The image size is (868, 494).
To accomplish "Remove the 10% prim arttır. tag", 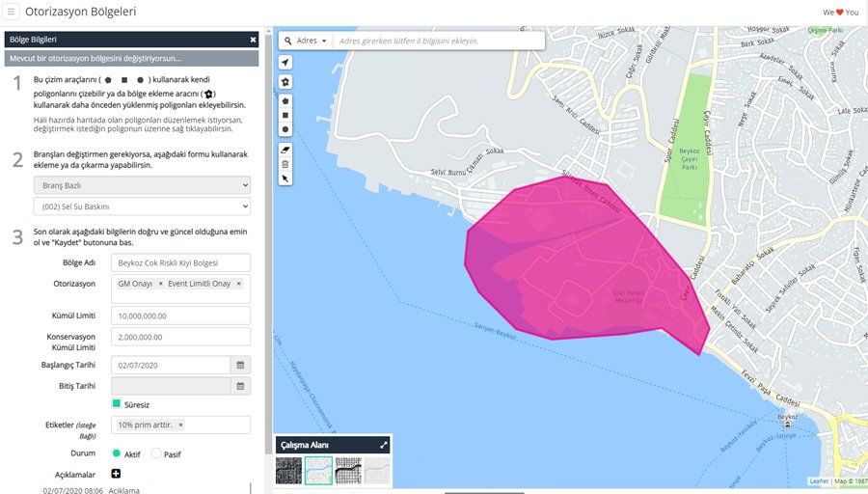I will click(x=180, y=425).
